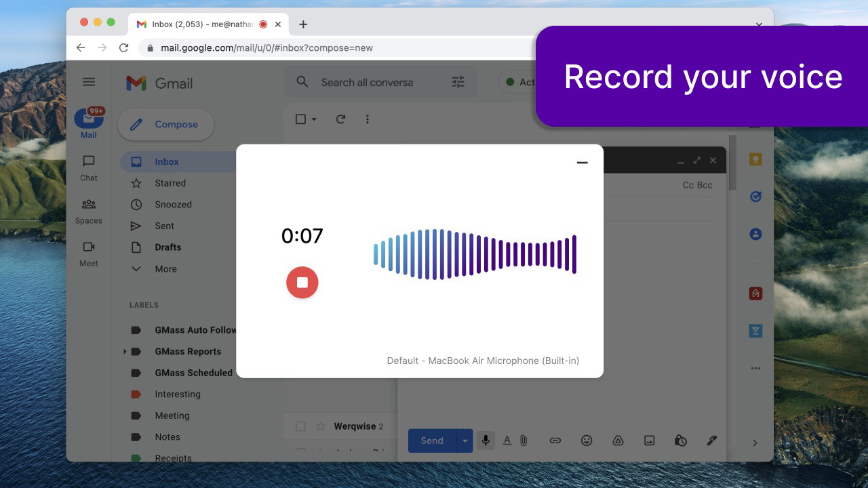This screenshot has height=488, width=868.
Task: Open the Send options dropdown arrow
Action: [465, 441]
